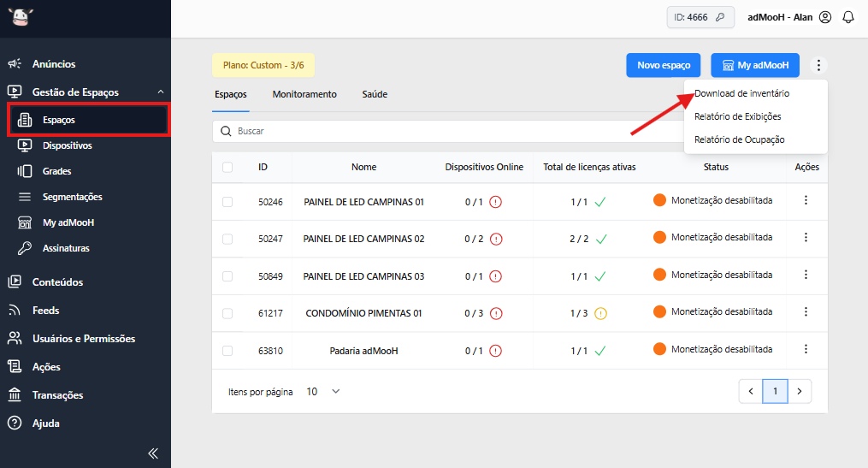
Task: Switch to the Monitoramento tab
Action: click(x=304, y=94)
